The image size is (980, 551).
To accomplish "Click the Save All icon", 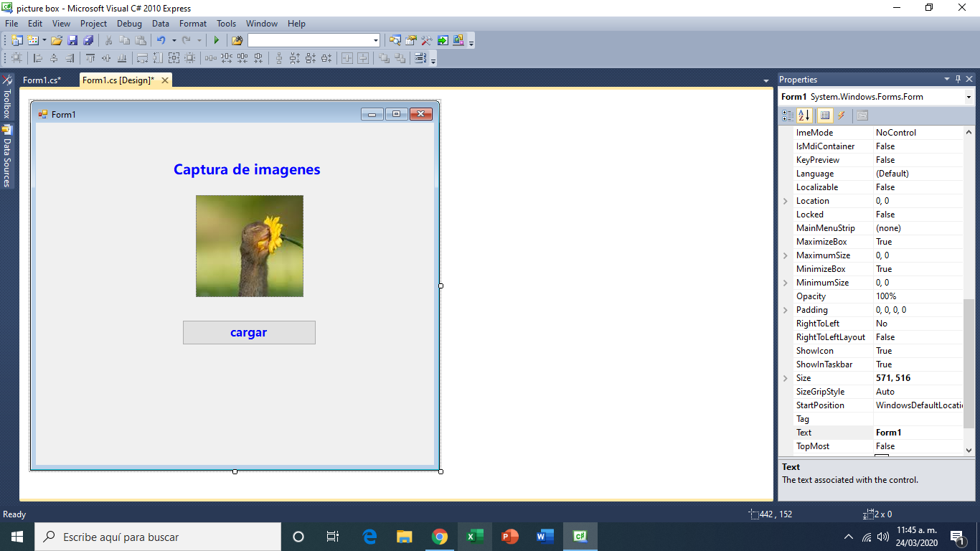I will point(88,40).
